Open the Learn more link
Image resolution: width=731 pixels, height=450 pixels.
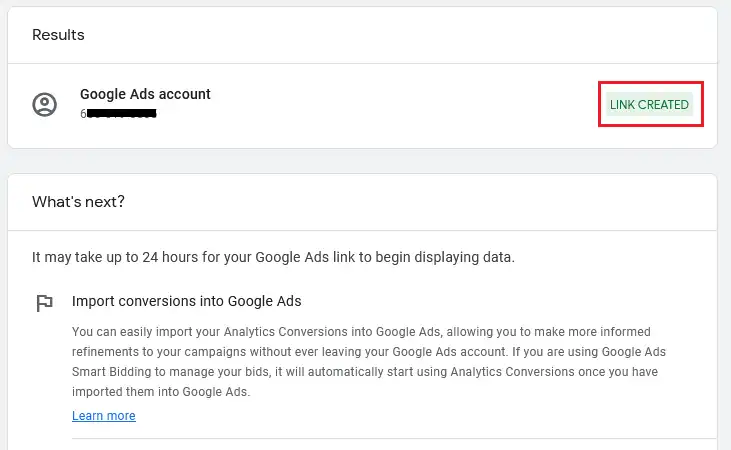pos(103,415)
